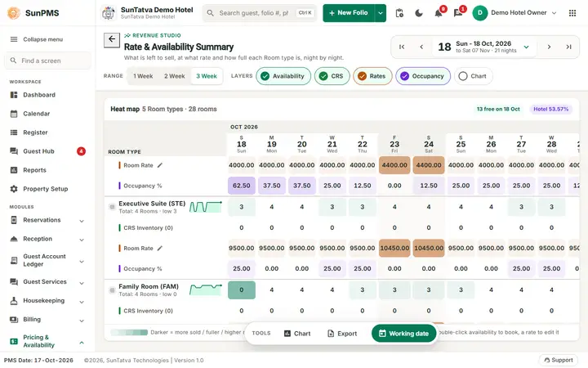
Task: Click the 4400.00 rate cell for Fri 23
Action: coord(394,165)
